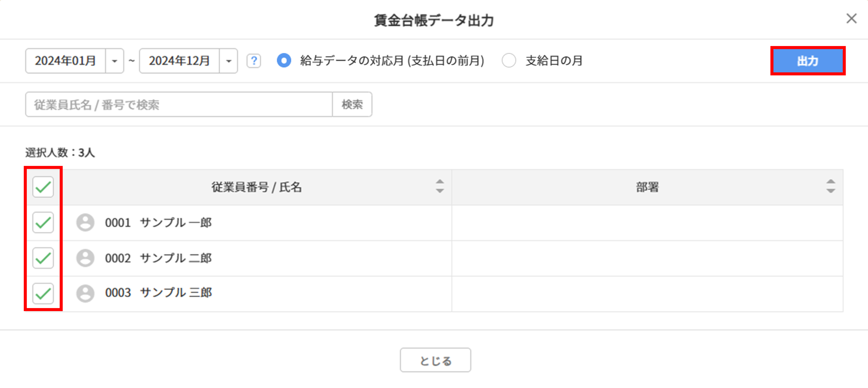Select 給与データの対応月 radio option
The image size is (868, 388).
tap(284, 61)
